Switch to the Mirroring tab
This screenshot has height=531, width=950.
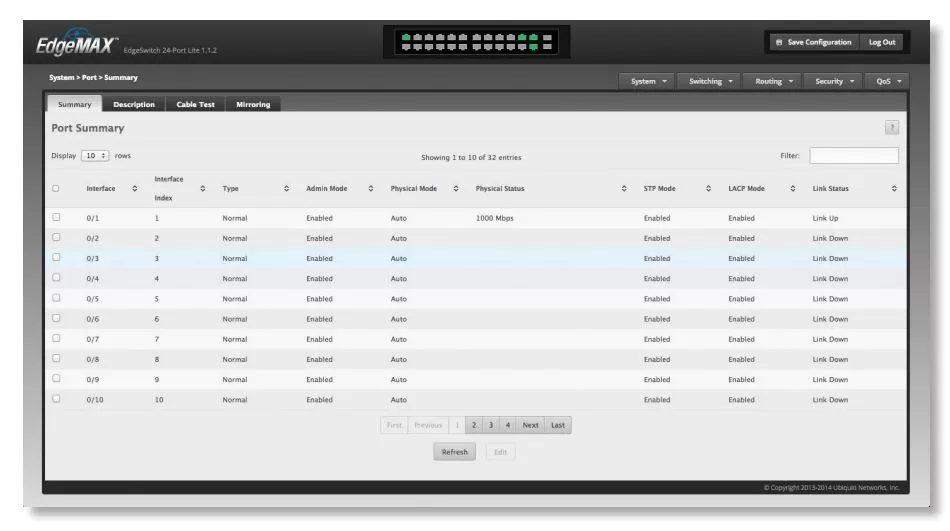coord(253,104)
